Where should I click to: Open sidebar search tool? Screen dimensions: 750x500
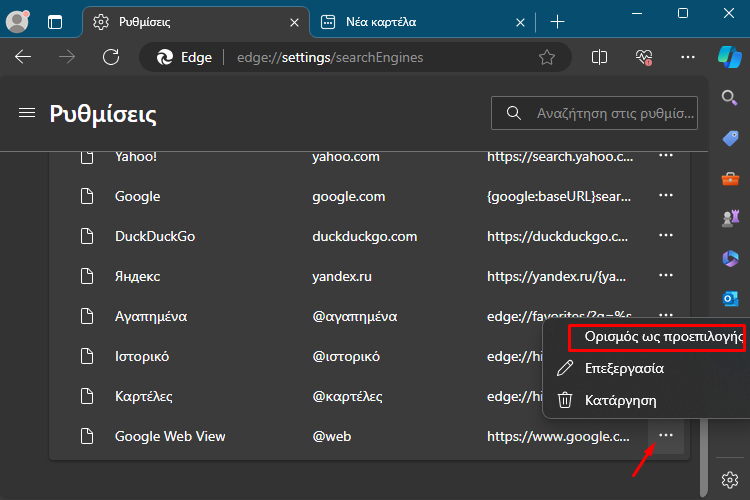(729, 98)
